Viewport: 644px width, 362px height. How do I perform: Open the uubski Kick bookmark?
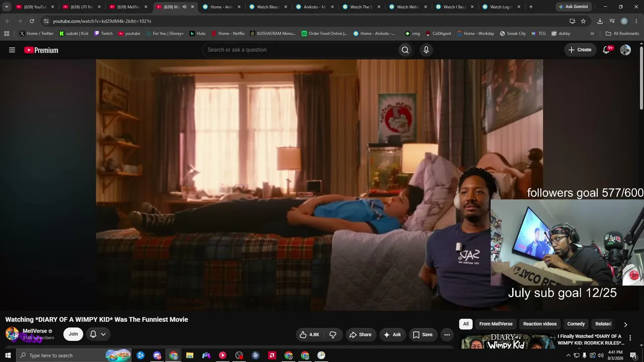(x=74, y=34)
